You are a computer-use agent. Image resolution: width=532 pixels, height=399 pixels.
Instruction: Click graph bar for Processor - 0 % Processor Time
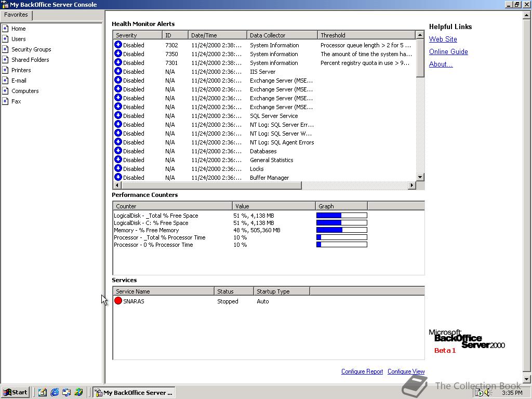[342, 245]
